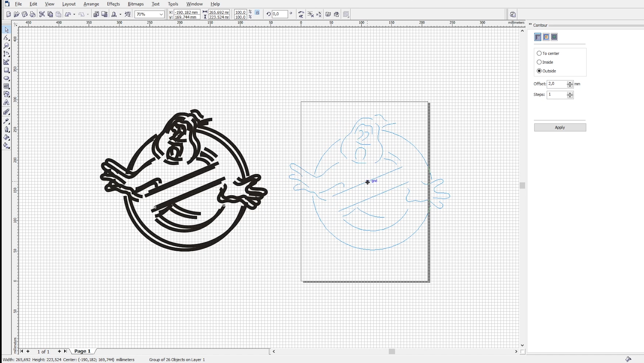Viewport: 644px width, 363px height.
Task: Go to the last page
Action: click(65, 351)
